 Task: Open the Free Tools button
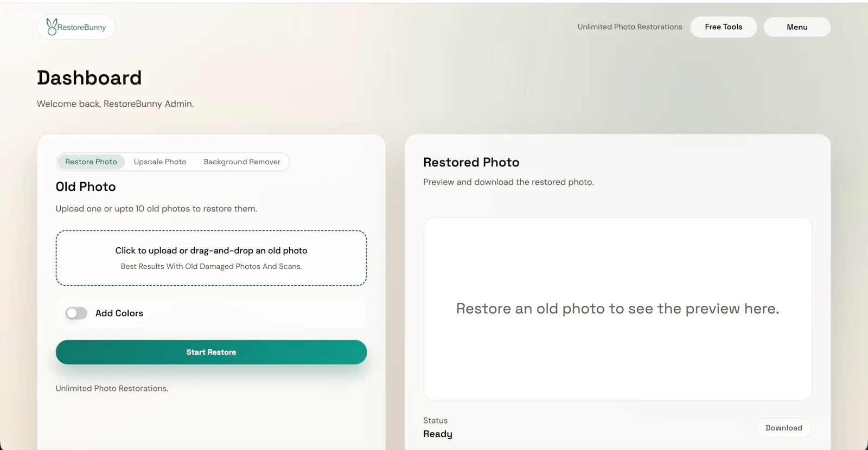tap(723, 27)
